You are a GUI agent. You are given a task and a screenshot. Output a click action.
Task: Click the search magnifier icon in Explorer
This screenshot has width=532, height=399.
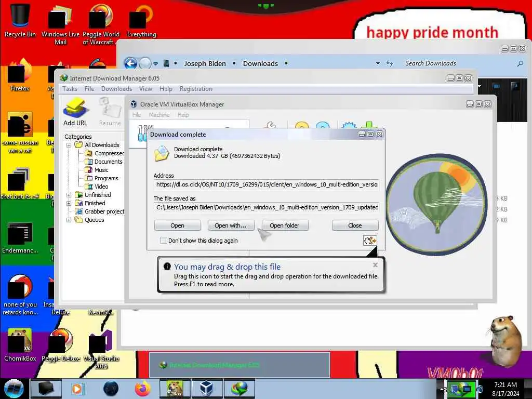pos(520,63)
